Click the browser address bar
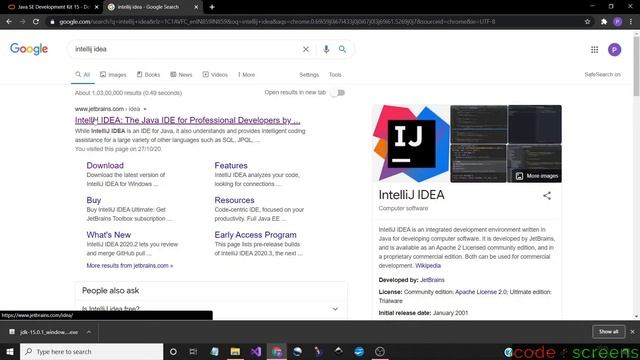 314,22
